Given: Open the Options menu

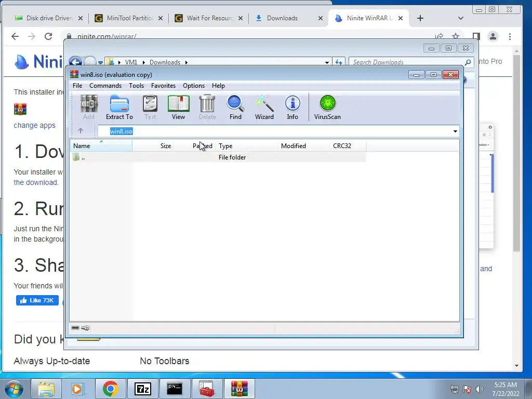Looking at the screenshot, I should (x=194, y=86).
